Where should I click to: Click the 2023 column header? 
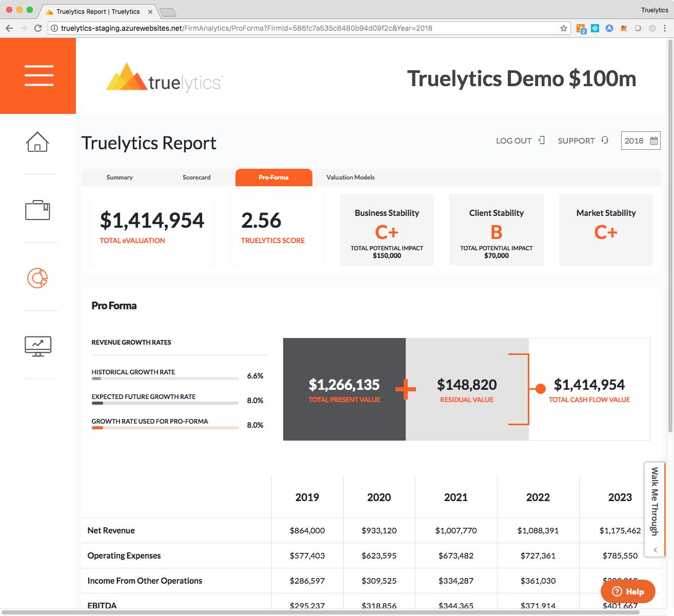click(x=620, y=497)
